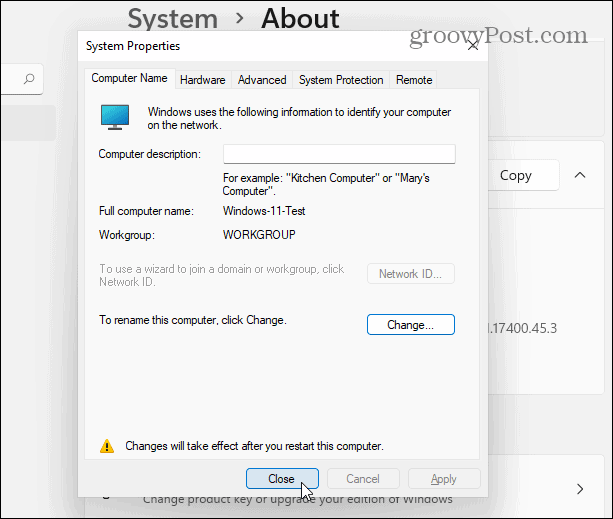Click the Apply button
This screenshot has width=613, height=519.
[x=444, y=479]
